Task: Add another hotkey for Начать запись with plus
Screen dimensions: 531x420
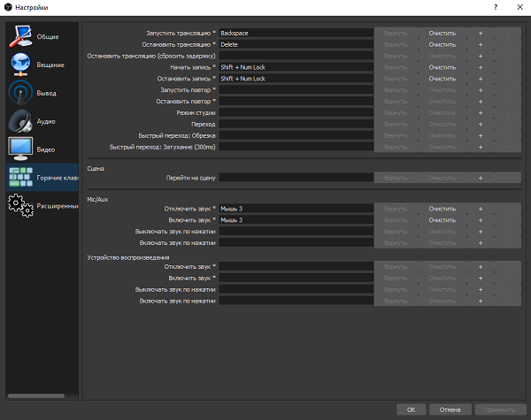Action: coord(481,66)
